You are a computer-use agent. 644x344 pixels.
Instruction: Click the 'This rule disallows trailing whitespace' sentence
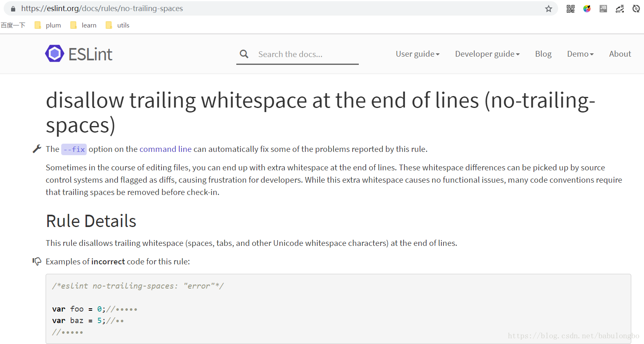252,243
